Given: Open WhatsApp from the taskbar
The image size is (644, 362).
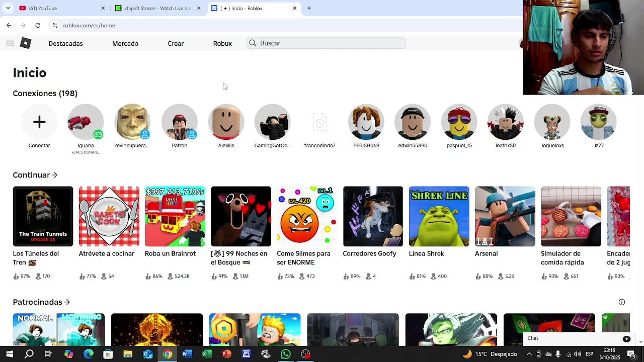Looking at the screenshot, I should [x=286, y=354].
